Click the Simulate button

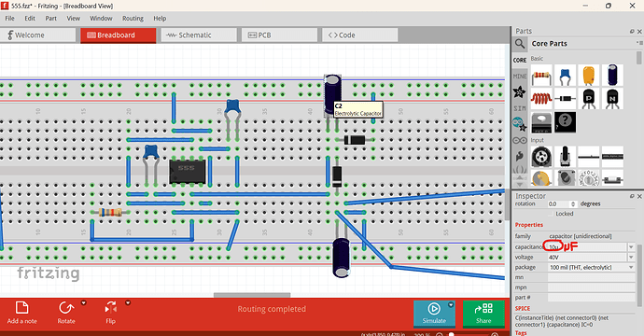click(x=434, y=314)
